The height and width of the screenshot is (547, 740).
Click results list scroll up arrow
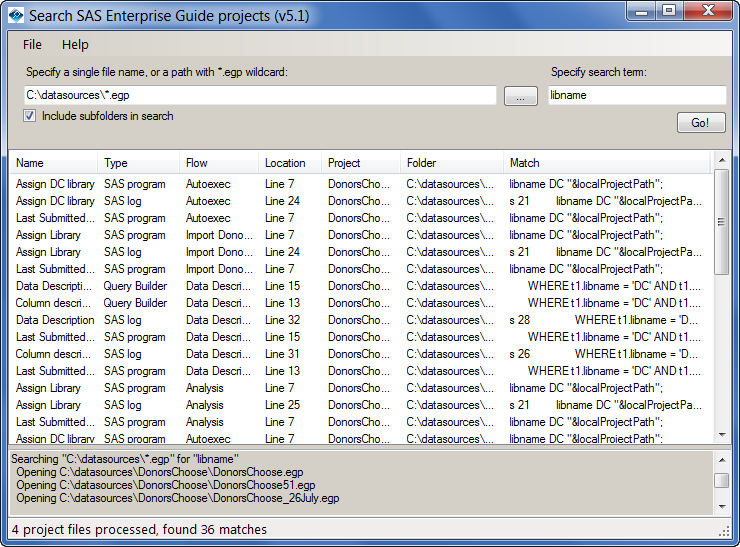pyautogui.click(x=722, y=160)
